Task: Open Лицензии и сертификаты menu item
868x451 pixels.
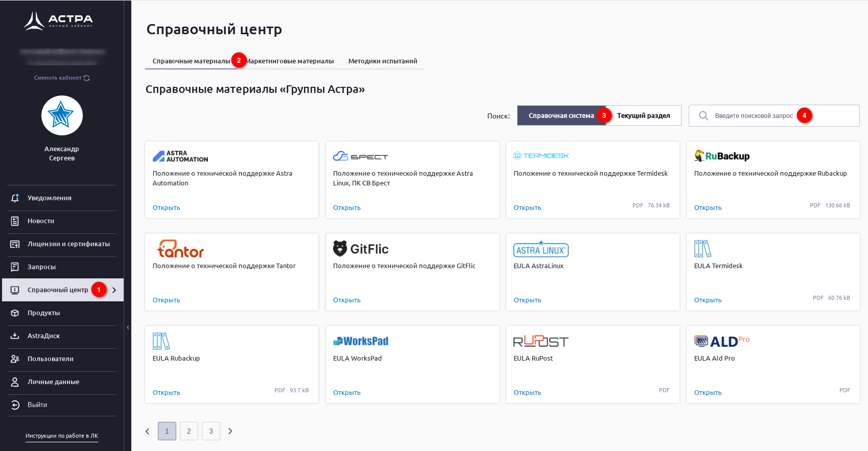Action: 68,244
